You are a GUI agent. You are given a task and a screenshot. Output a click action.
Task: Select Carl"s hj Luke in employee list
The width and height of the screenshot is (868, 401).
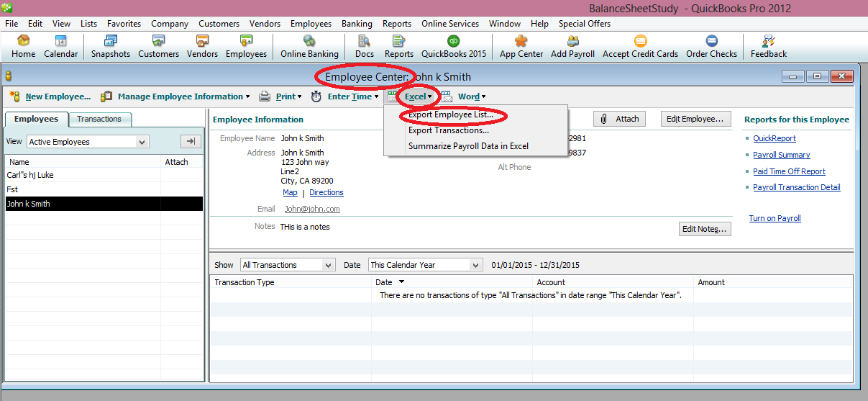[30, 175]
